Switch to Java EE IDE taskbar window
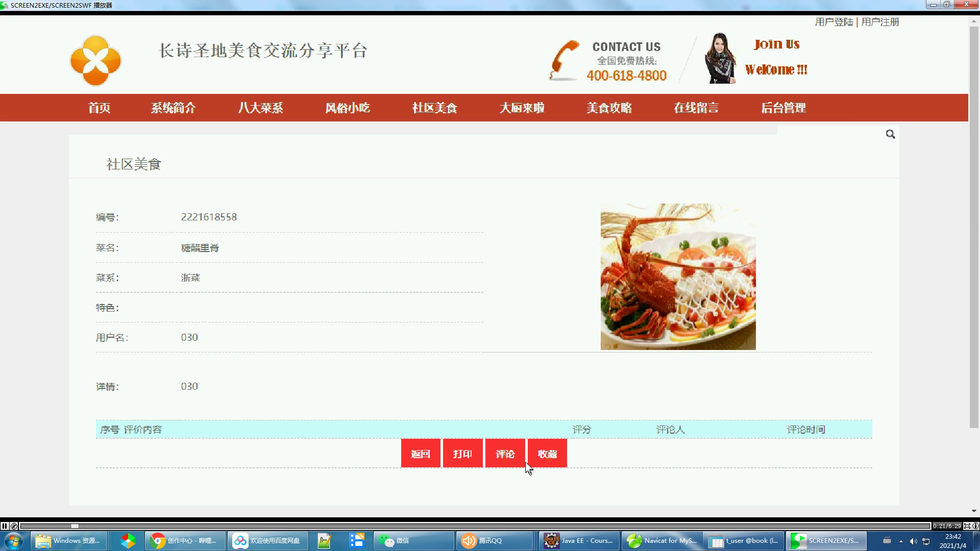 [579, 541]
